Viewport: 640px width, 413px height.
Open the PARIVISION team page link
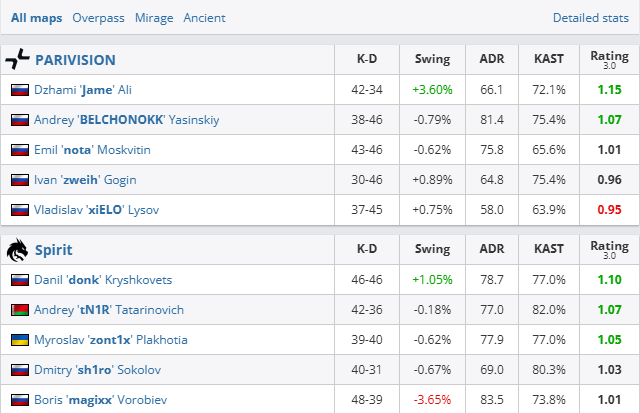tap(75, 60)
